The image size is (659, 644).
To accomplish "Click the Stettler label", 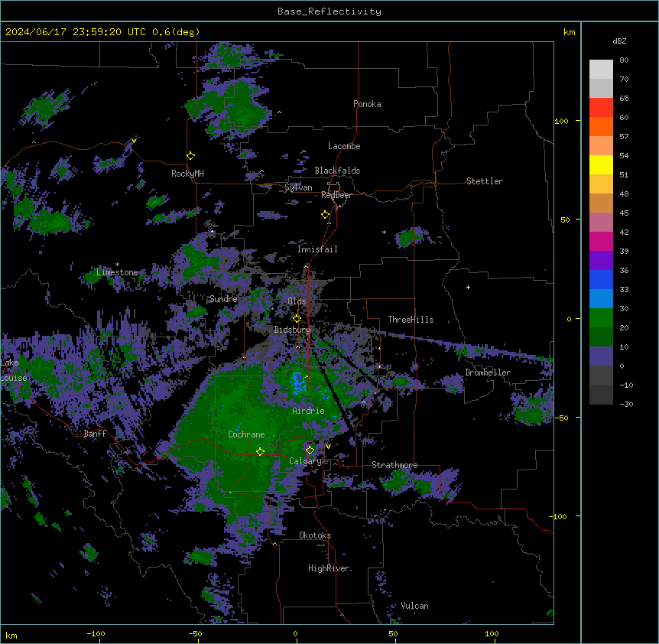I will [x=485, y=181].
